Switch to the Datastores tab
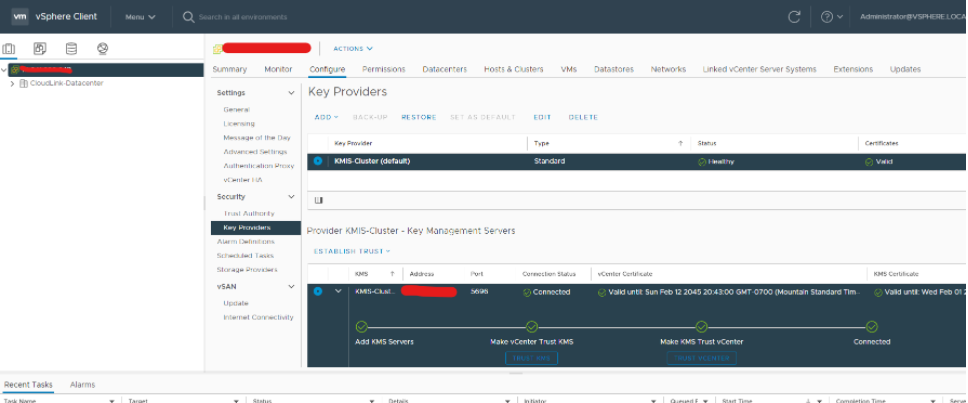 614,69
